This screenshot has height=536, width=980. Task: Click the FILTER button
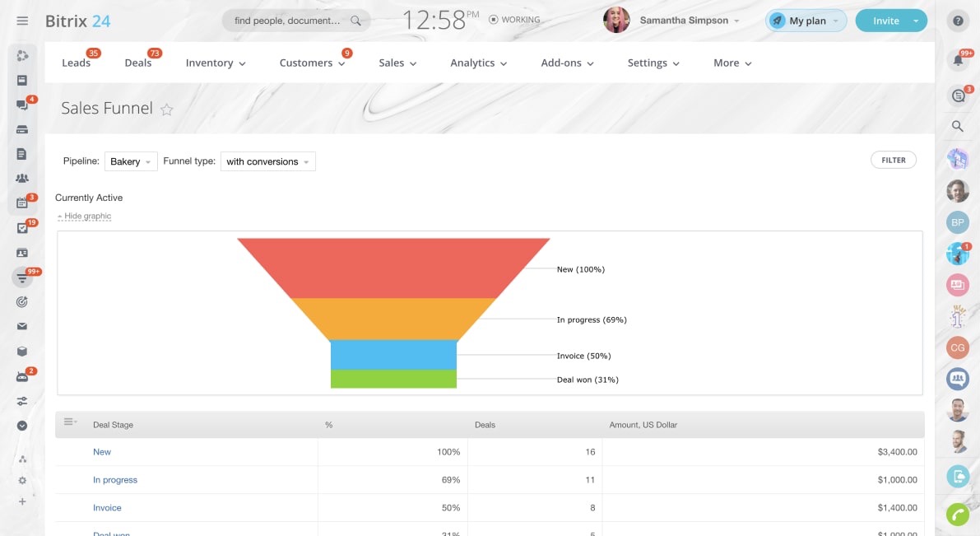[893, 161]
